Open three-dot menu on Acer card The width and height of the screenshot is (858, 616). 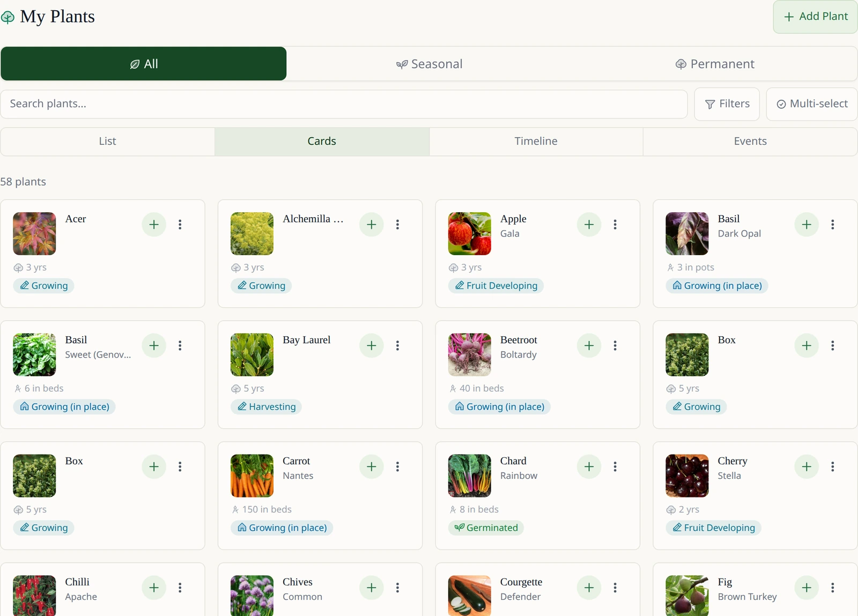pos(180,225)
